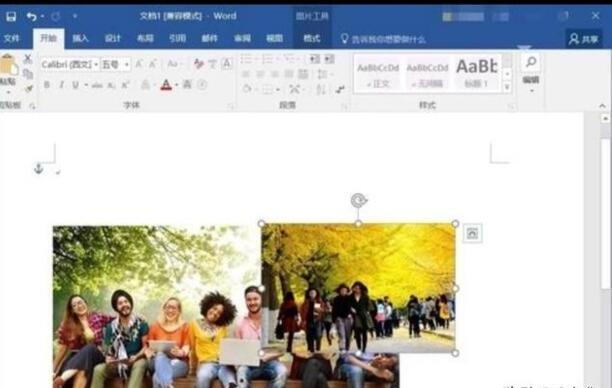Open the Picture Tools 格式 tab
Viewport: 612px width, 388px height.
(312, 38)
